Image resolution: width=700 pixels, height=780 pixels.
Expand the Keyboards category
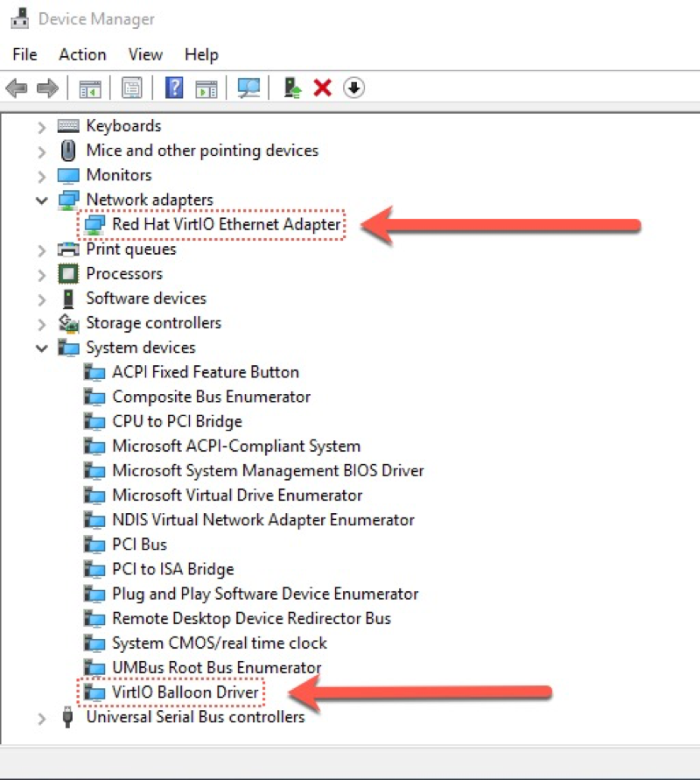tap(42, 127)
